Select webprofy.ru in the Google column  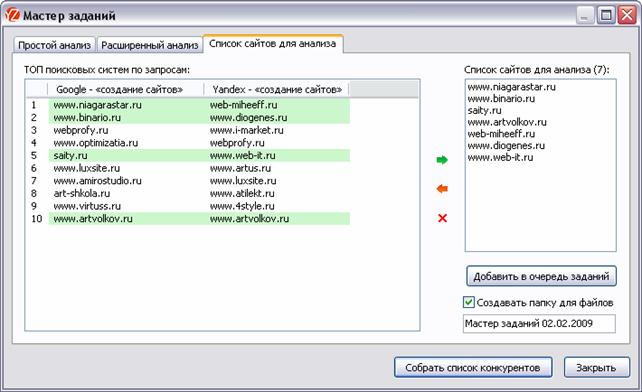81,130
